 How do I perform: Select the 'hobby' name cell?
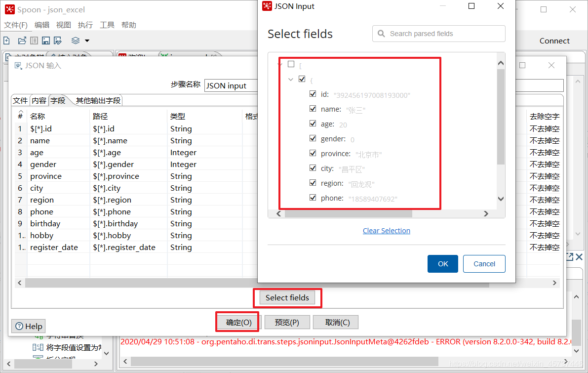coord(58,236)
